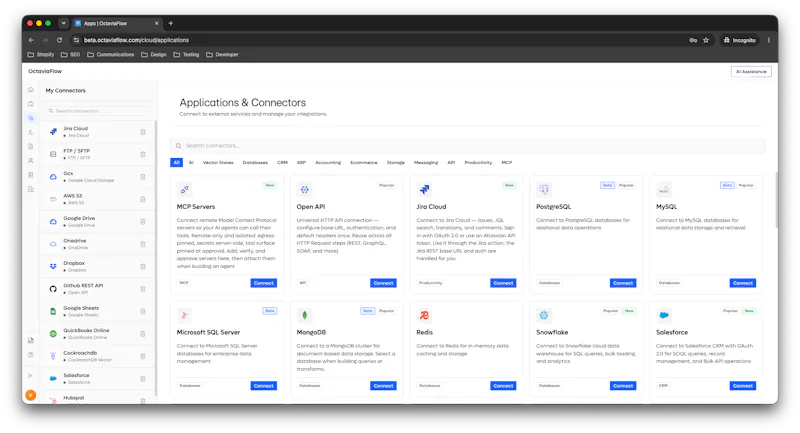Viewport: 800px width, 433px height.
Task: Connect MongoDB from its card
Action: (383, 386)
